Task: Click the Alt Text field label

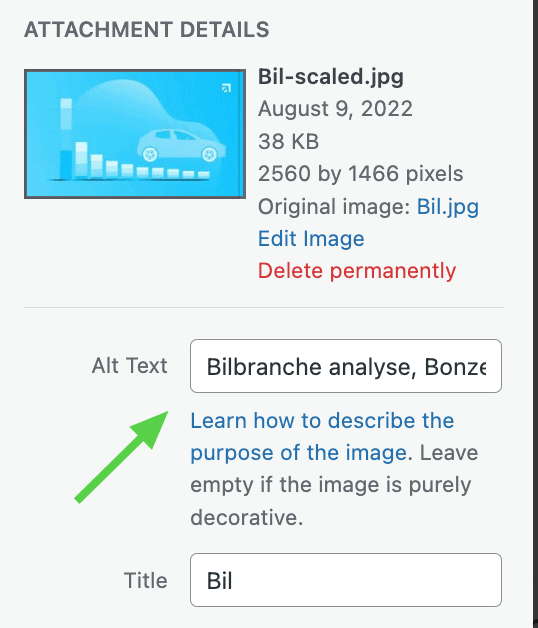Action: pos(129,366)
